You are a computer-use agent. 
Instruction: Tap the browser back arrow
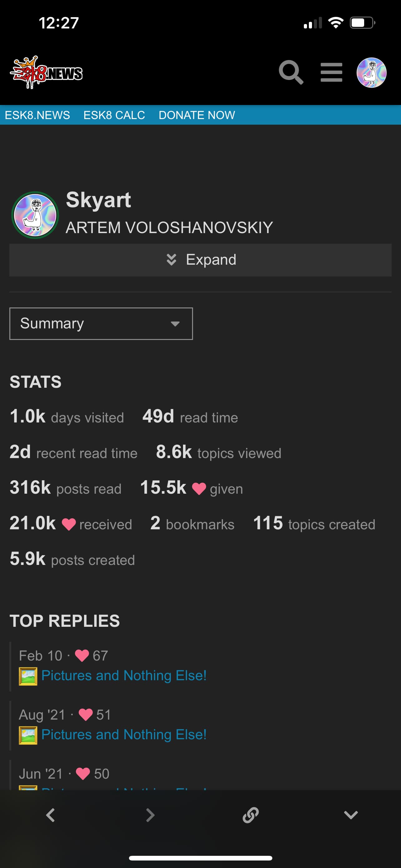51,815
